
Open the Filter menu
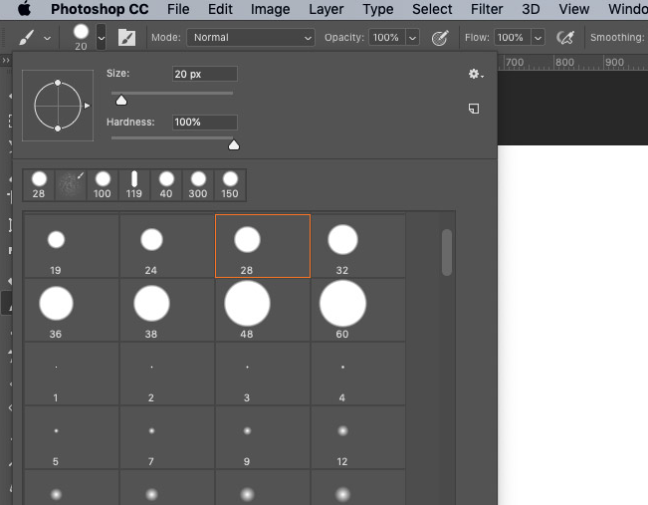point(487,9)
